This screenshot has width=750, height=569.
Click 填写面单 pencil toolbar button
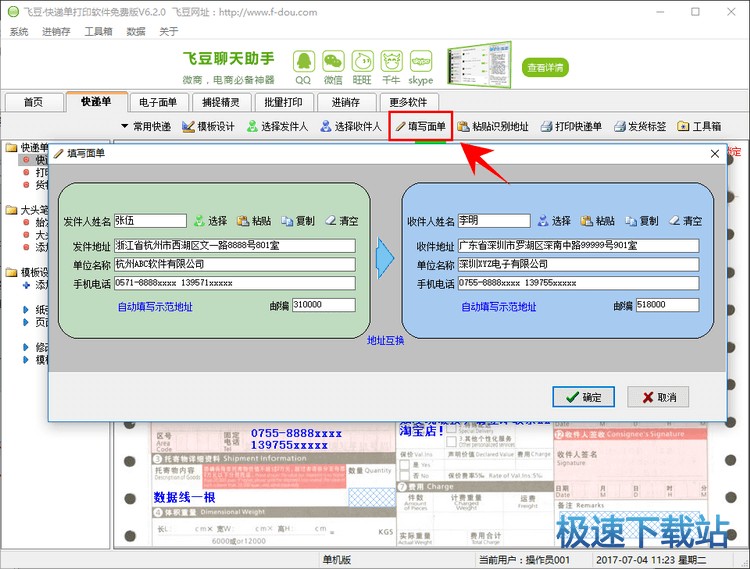pyautogui.click(x=420, y=126)
